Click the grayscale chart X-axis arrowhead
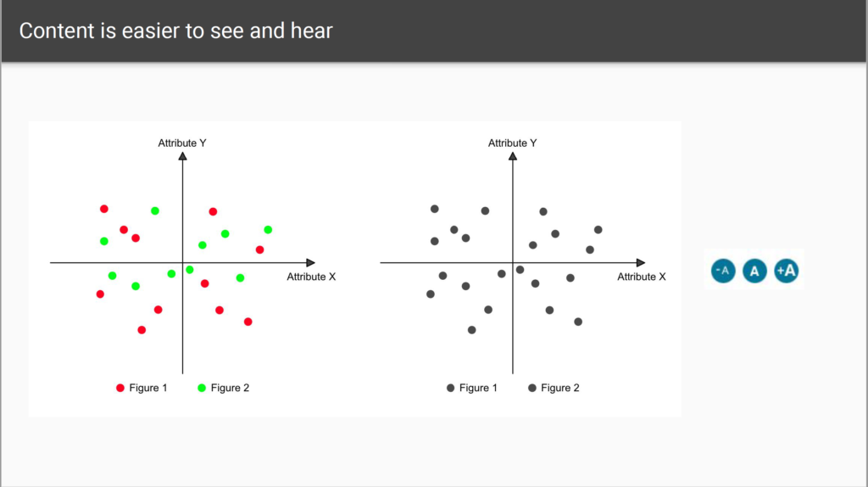The height and width of the screenshot is (487, 868). click(641, 263)
